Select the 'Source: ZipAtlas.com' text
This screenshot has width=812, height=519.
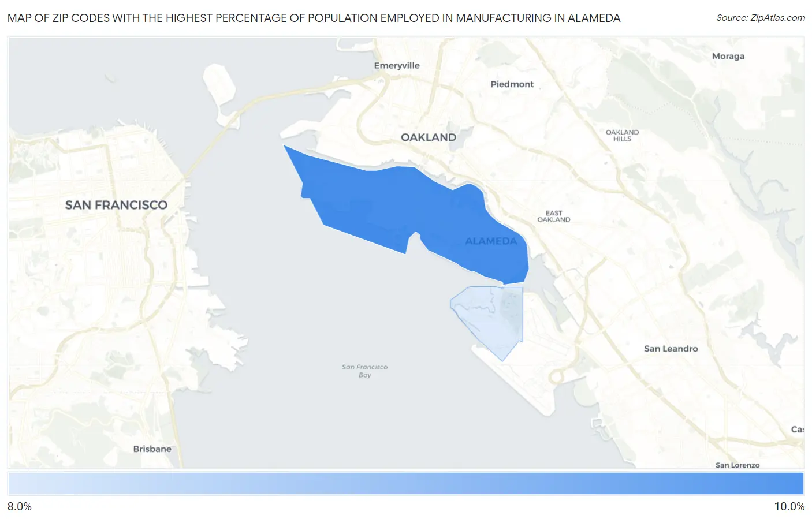tap(761, 18)
